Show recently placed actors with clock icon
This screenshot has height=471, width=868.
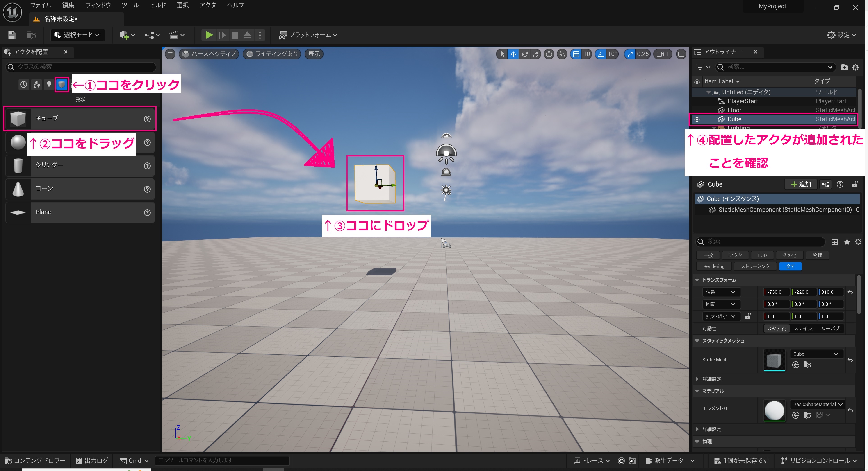pyautogui.click(x=23, y=85)
